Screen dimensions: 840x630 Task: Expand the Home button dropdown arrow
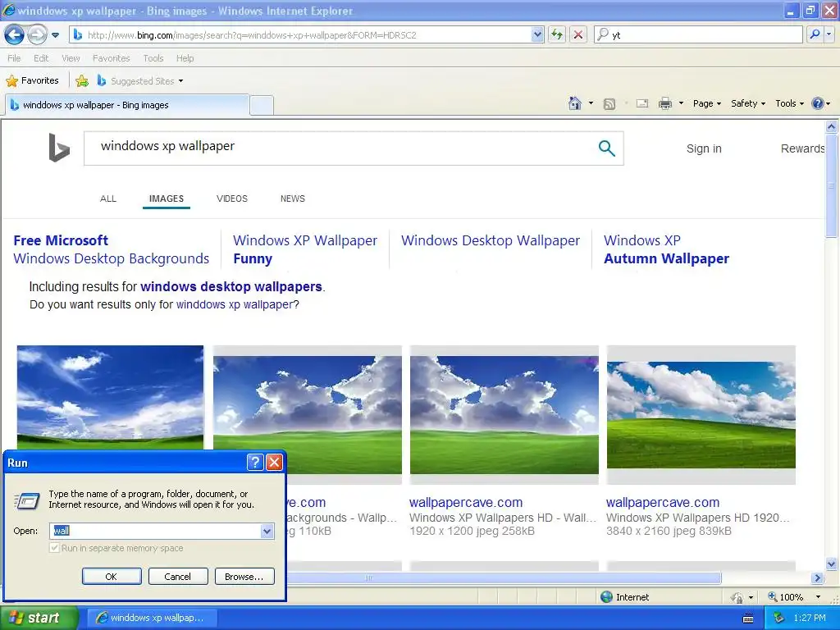591,103
